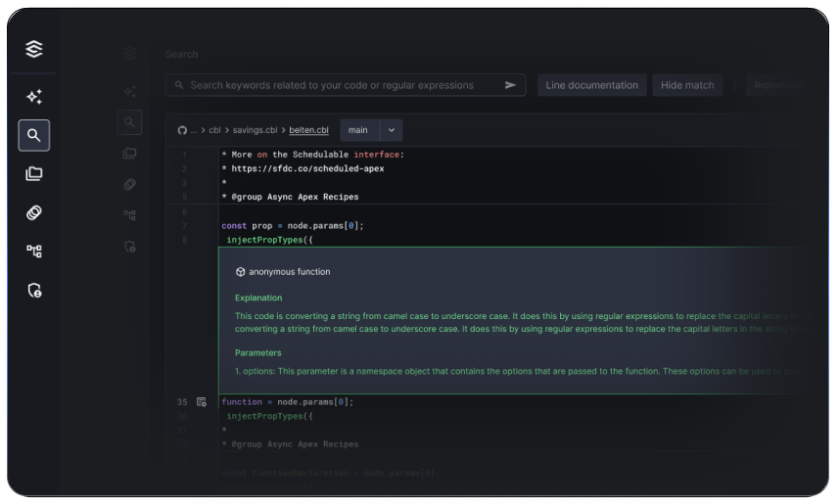839x504 pixels.
Task: Click the magnifier icon inside search field
Action: pyautogui.click(x=179, y=85)
